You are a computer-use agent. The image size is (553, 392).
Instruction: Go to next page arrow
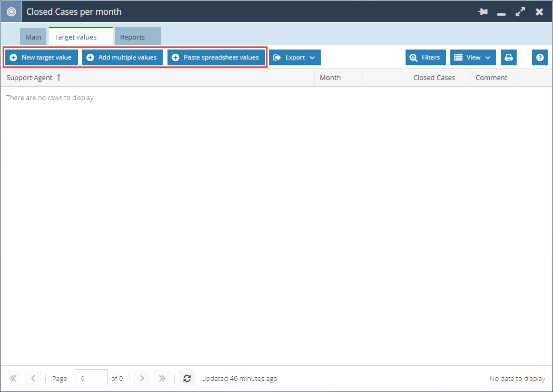pos(142,378)
